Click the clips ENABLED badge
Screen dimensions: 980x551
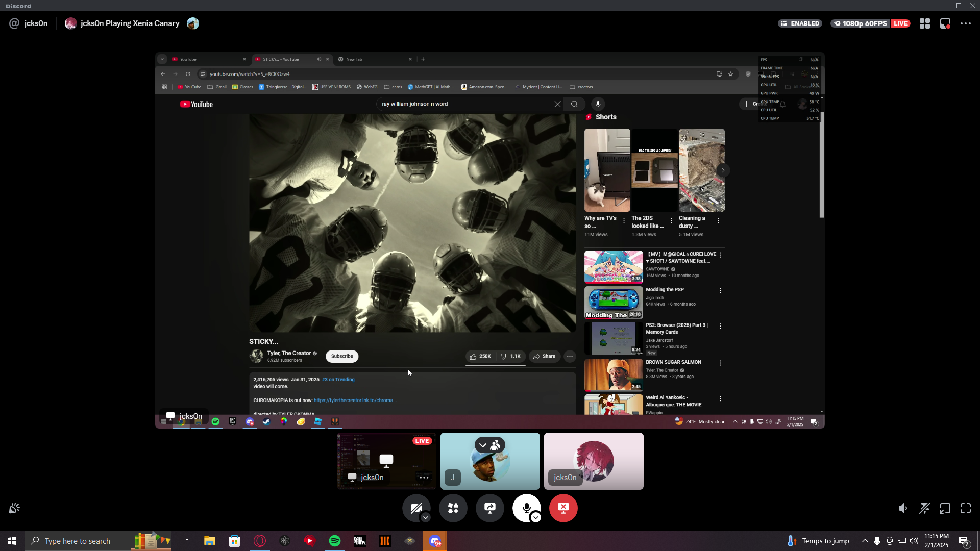tap(800, 23)
